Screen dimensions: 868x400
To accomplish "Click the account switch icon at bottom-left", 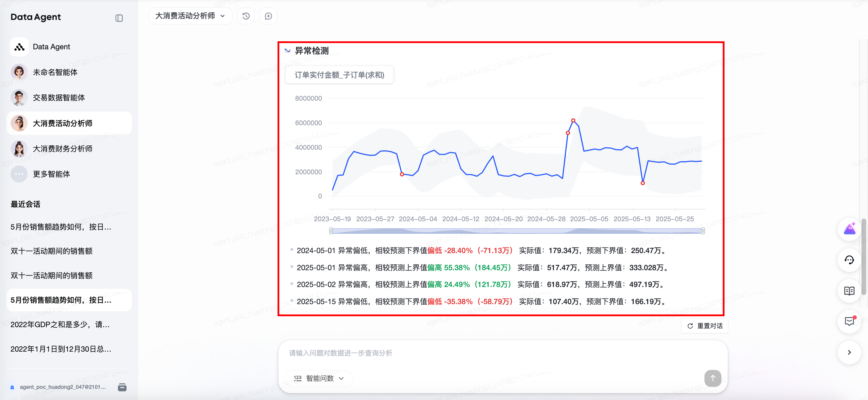I will point(122,387).
